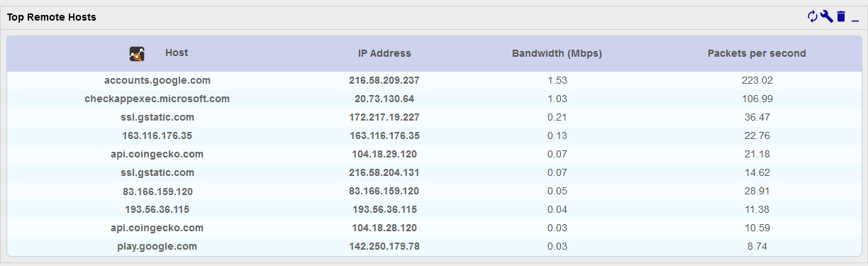This screenshot has width=868, height=266.
Task: Click the Top Remote Hosts panel title
Action: click(52, 16)
